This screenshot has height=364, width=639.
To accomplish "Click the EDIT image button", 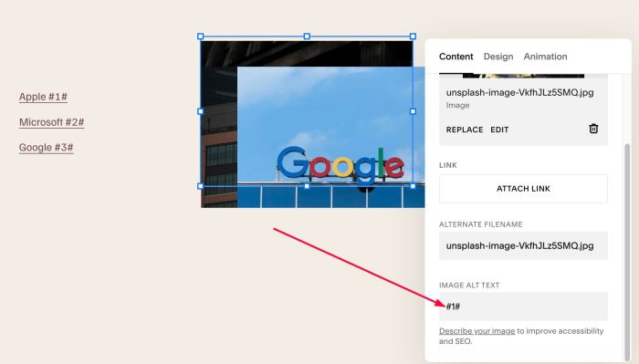I will 499,130.
